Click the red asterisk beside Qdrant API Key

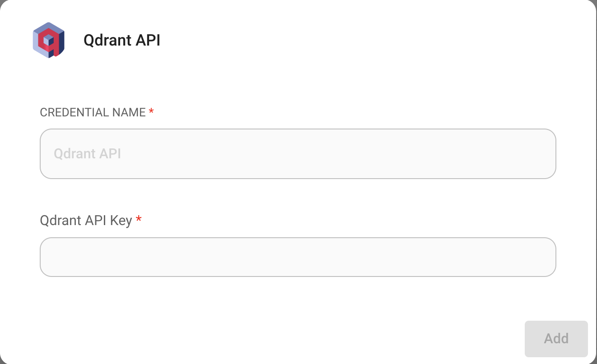coord(139,220)
